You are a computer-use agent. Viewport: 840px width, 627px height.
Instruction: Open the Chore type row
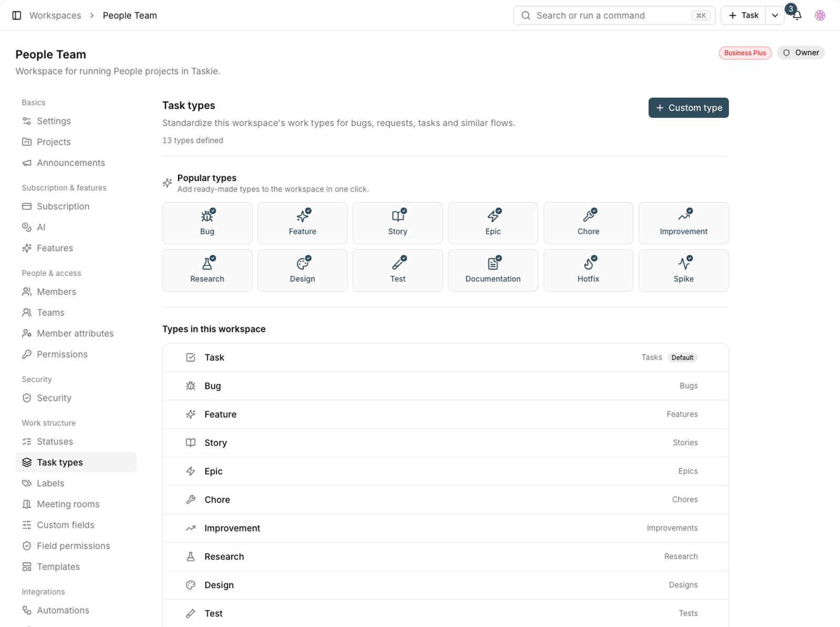point(445,500)
